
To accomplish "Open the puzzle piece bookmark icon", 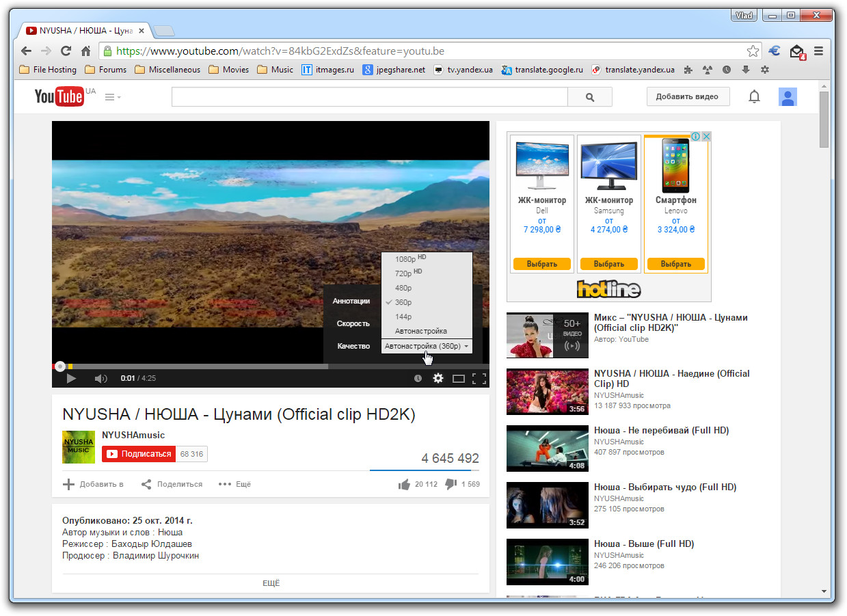I will 688,70.
